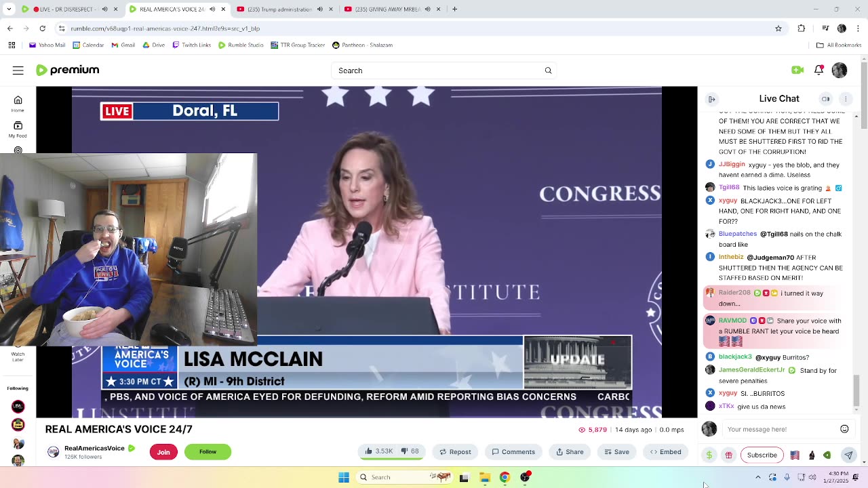Pop out the Live Chat window

[825, 99]
